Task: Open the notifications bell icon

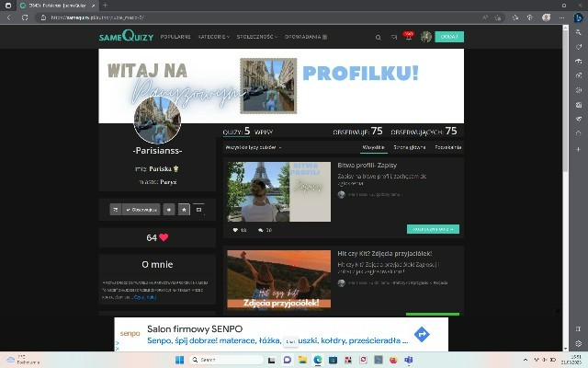Action: coord(409,37)
